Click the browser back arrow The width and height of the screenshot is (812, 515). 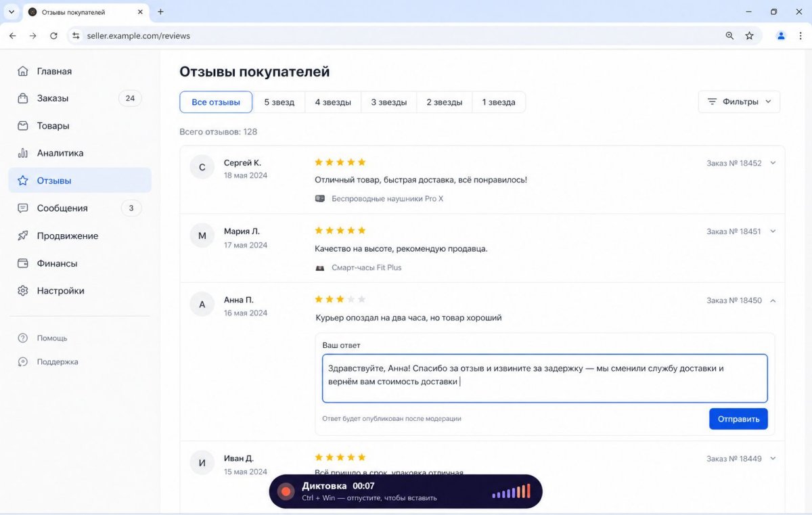coord(12,36)
